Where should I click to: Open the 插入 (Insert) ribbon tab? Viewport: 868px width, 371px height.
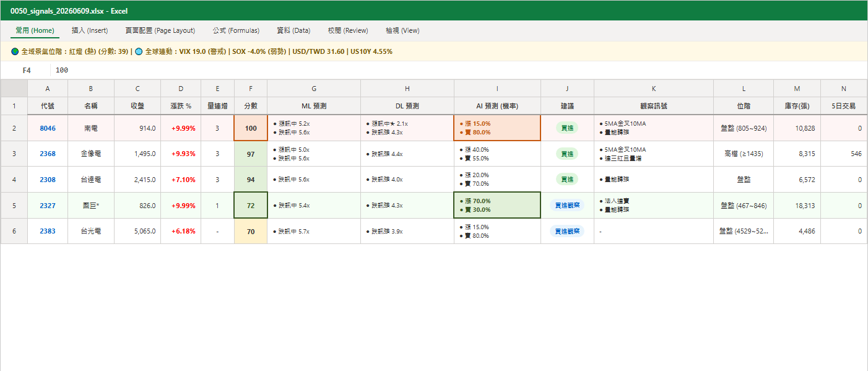90,30
